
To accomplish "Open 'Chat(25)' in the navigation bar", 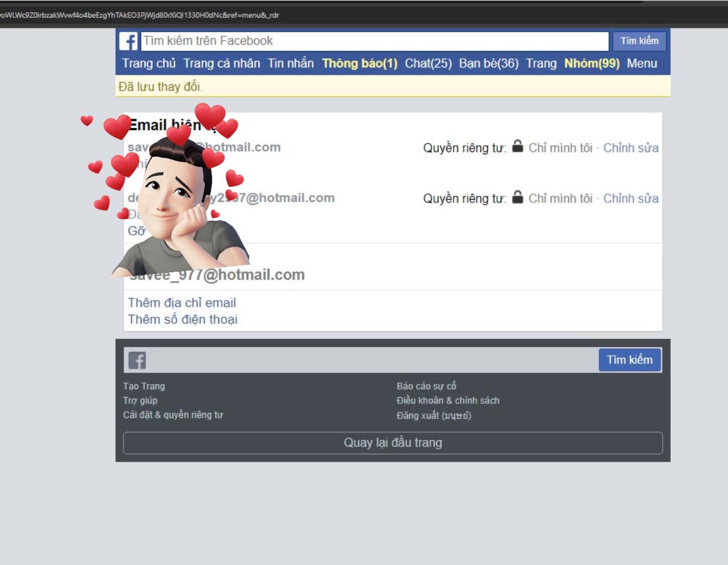I will 428,64.
